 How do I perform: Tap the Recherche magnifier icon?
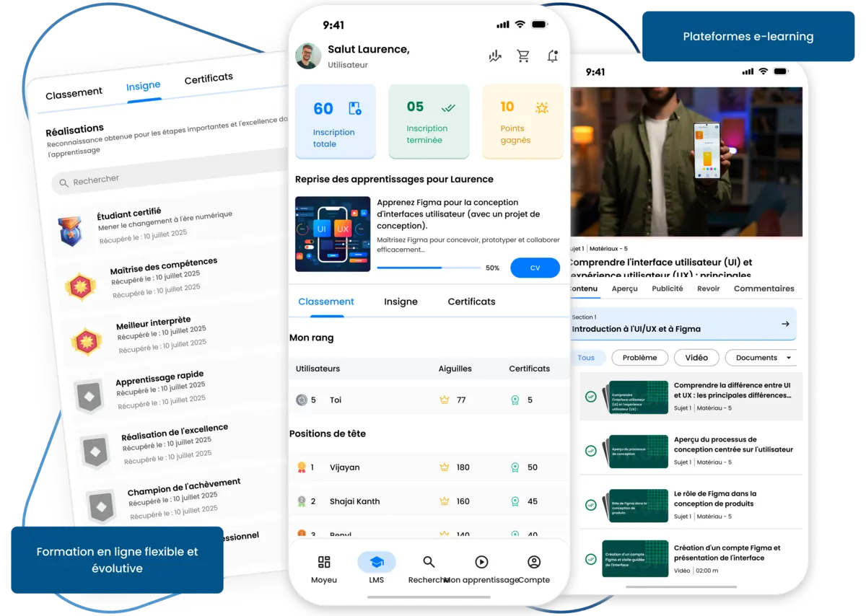click(x=428, y=563)
